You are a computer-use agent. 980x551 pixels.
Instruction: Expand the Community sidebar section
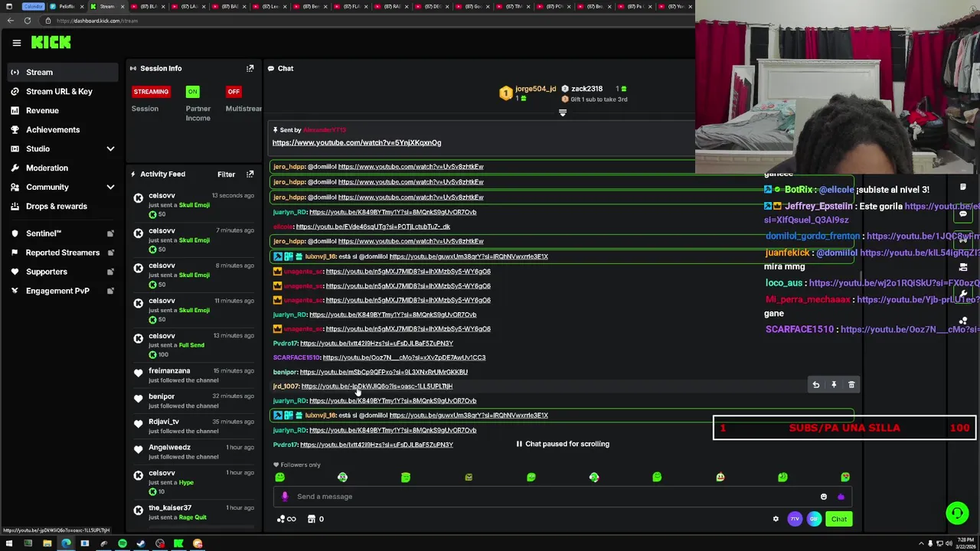tap(110, 187)
